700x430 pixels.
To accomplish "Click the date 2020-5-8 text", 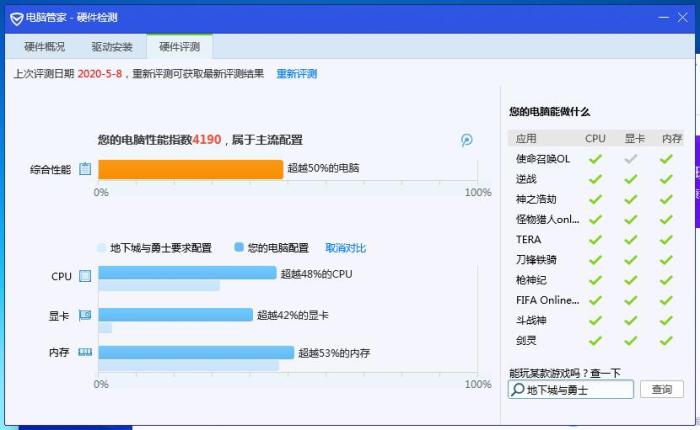I will click(100, 74).
